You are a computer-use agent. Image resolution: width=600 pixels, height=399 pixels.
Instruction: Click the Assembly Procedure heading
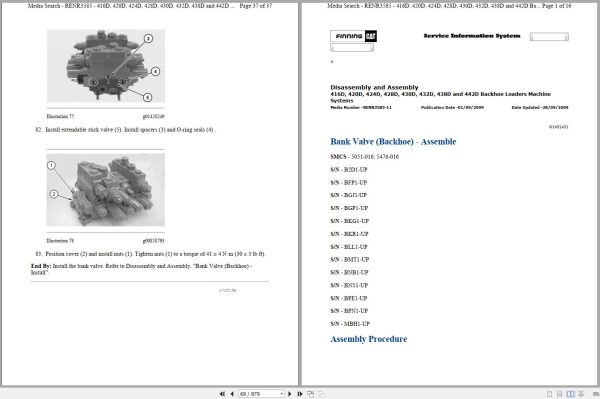368,339
